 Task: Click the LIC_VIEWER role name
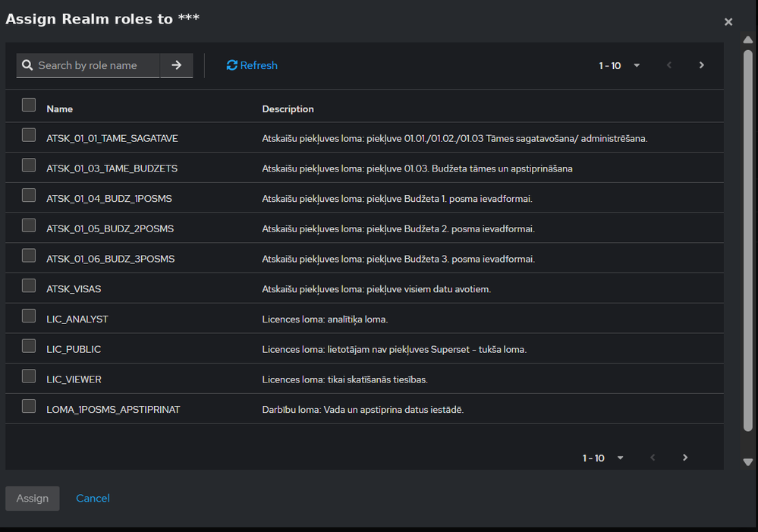pos(74,379)
